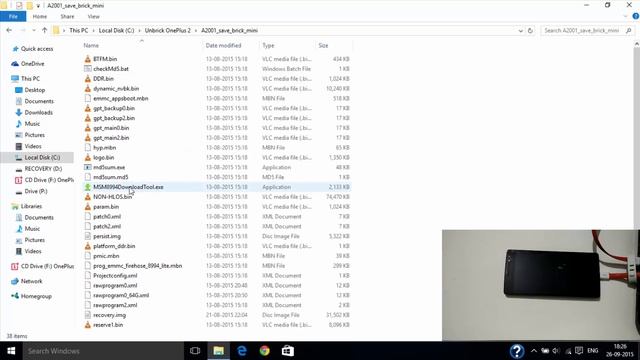The width and height of the screenshot is (640, 360).
Task: Open address bar history dropdown
Action: (x=520, y=31)
